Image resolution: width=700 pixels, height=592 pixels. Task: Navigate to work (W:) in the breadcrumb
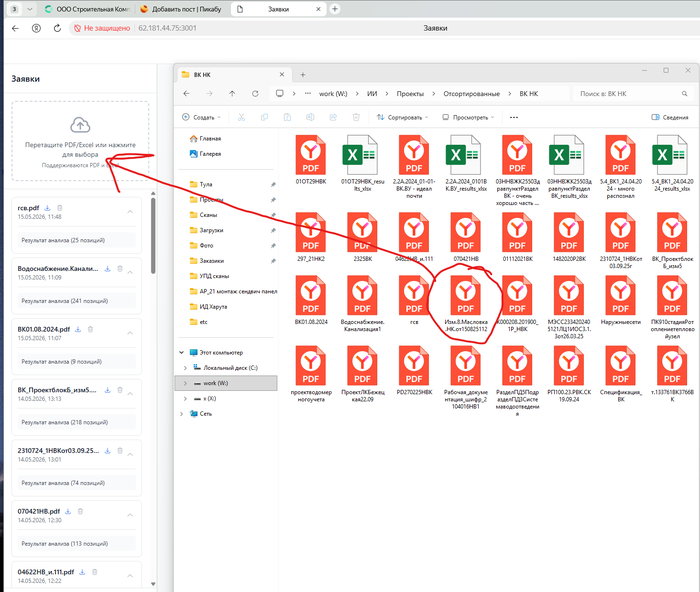click(x=333, y=94)
